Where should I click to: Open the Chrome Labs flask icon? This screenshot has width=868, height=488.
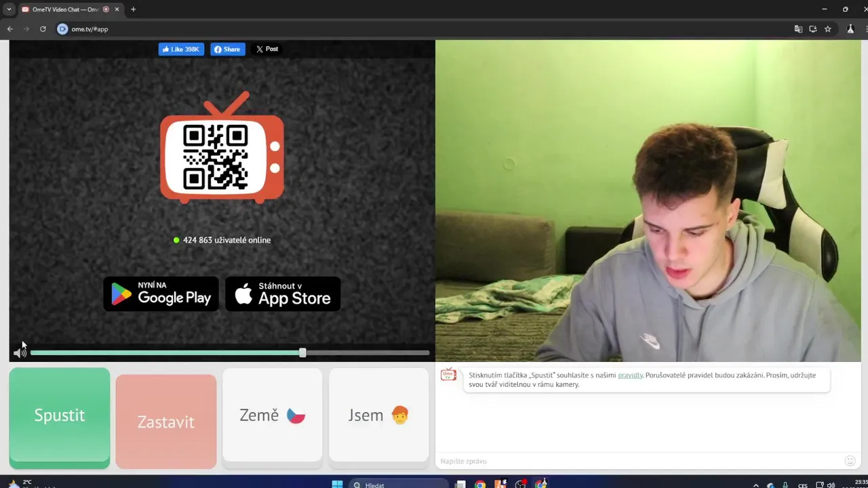click(x=850, y=29)
